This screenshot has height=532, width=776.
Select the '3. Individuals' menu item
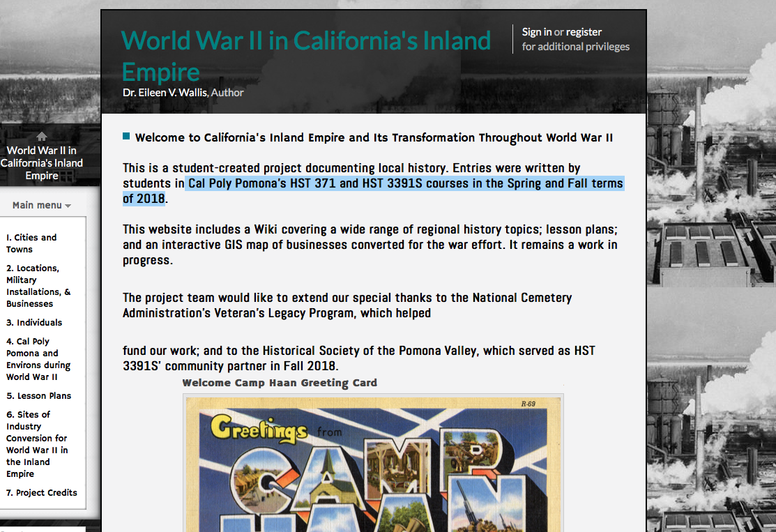coord(34,322)
